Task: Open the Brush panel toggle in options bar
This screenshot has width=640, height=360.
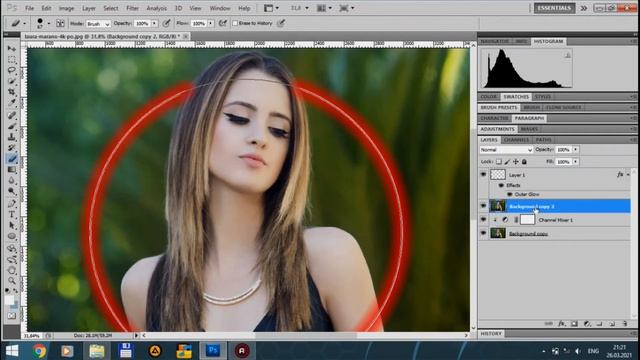Action: (x=60, y=23)
